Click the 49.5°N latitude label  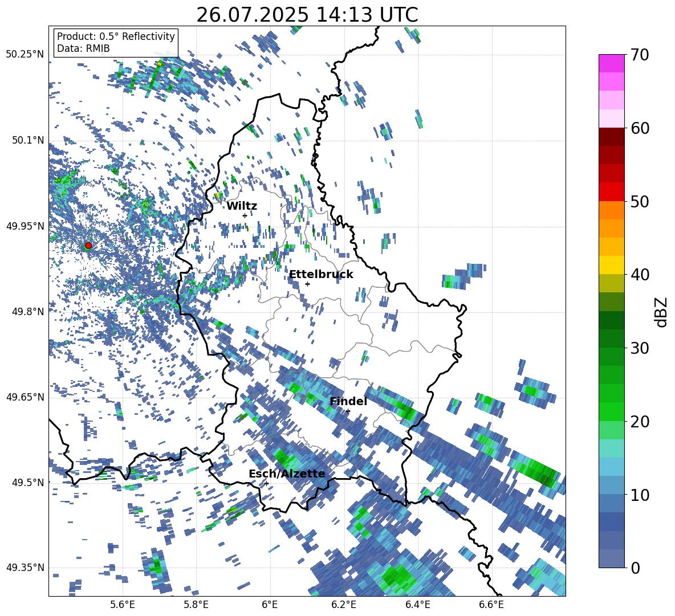click(x=29, y=482)
